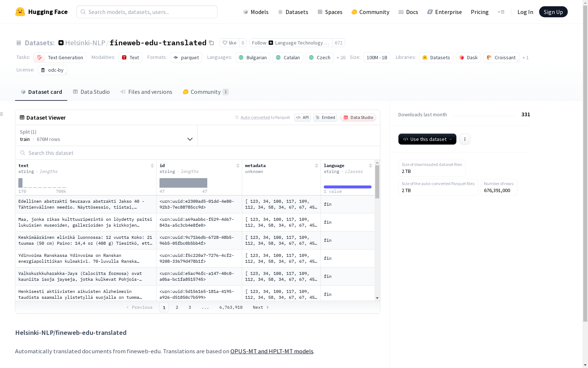This screenshot has height=368, width=588.
Task: Click the Czech language tag
Action: [319, 57]
